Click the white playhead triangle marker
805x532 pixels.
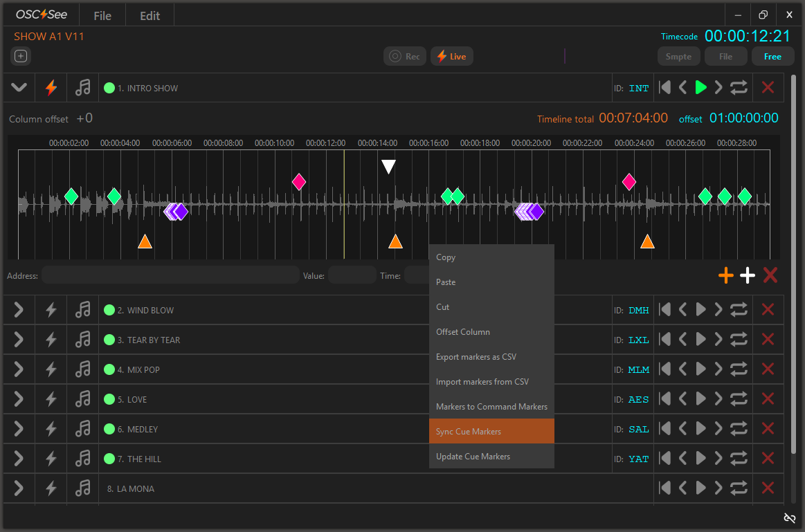coord(388,166)
